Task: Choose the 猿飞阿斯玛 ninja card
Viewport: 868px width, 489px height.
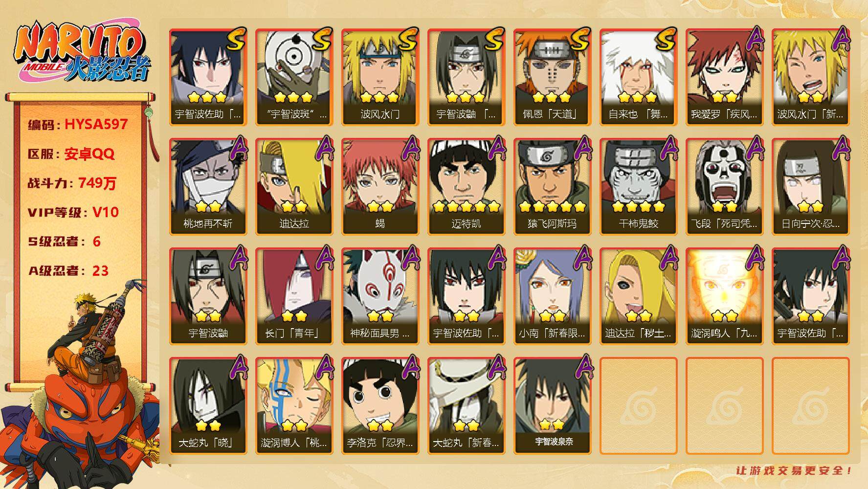Action: (x=552, y=187)
